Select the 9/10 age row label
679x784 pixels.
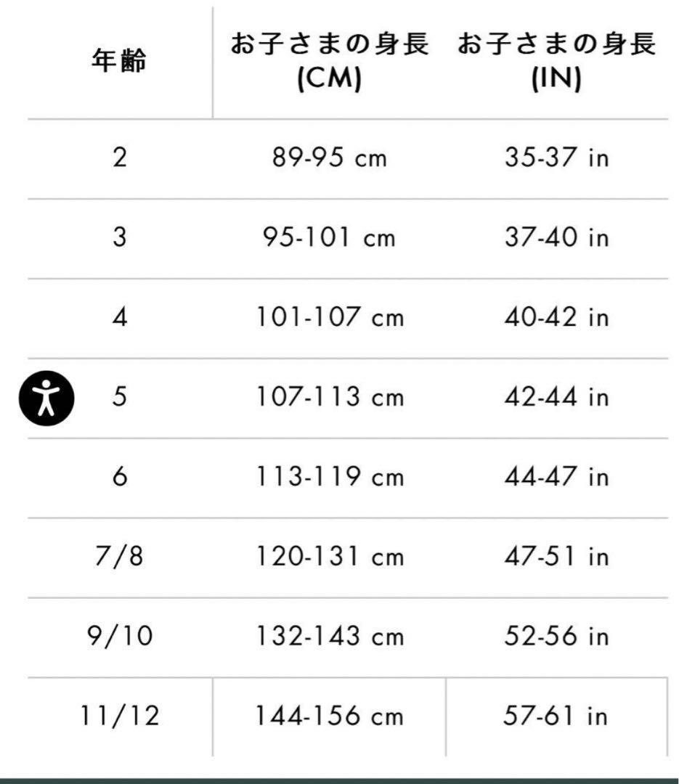coord(120,636)
